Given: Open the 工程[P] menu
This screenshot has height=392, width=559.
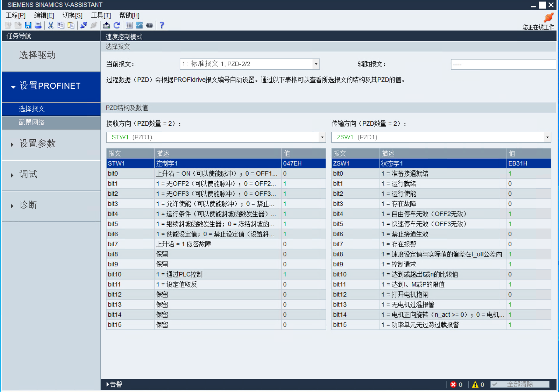Looking at the screenshot, I should tap(16, 15).
